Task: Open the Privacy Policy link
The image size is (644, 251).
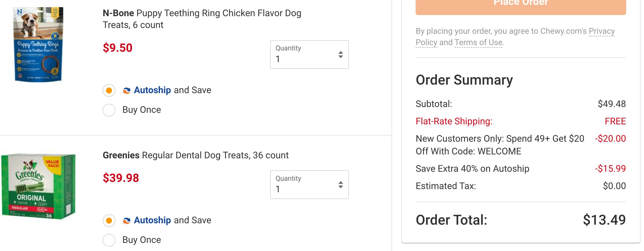Action: click(x=601, y=31)
